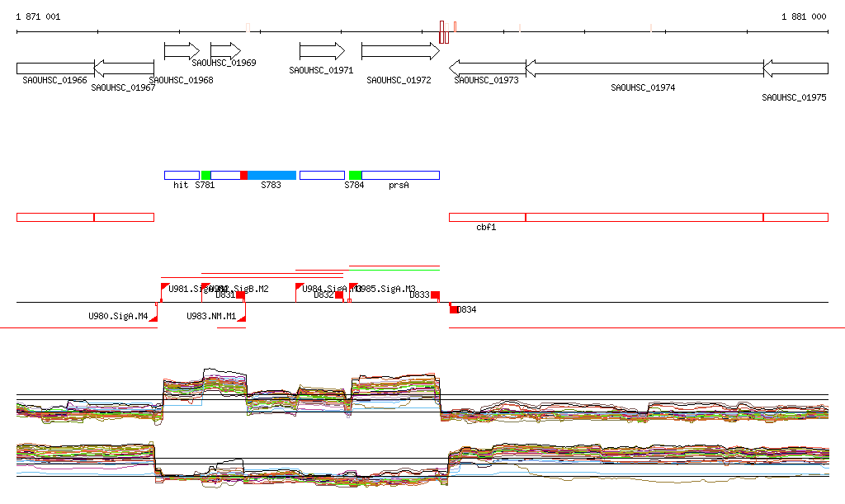Click the U983.NM.M1 reverse promoter flag

point(242,318)
